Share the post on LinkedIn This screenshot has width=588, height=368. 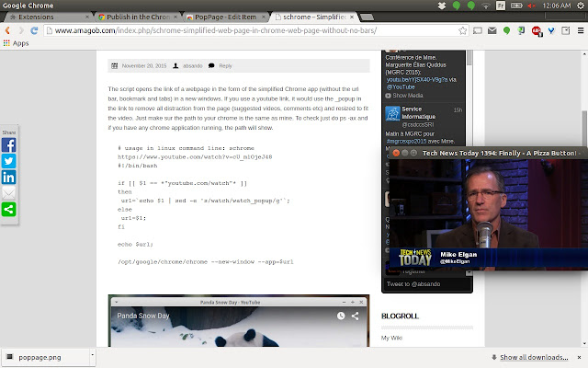[8, 178]
